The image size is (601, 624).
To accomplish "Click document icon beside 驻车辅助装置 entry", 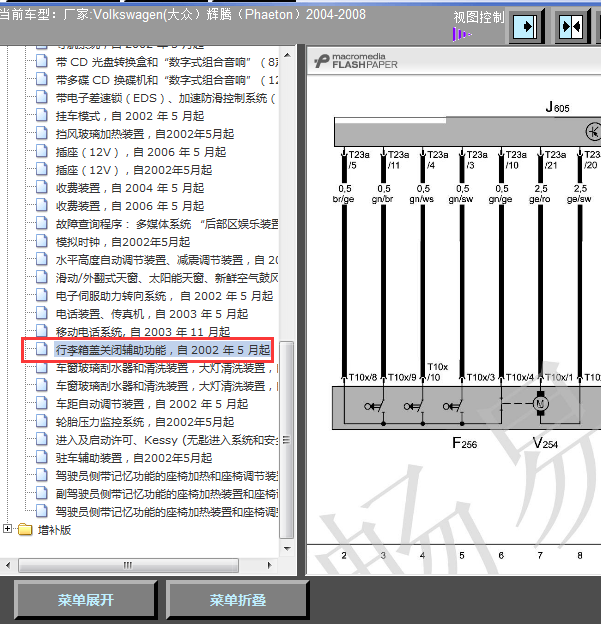I will [x=42, y=457].
